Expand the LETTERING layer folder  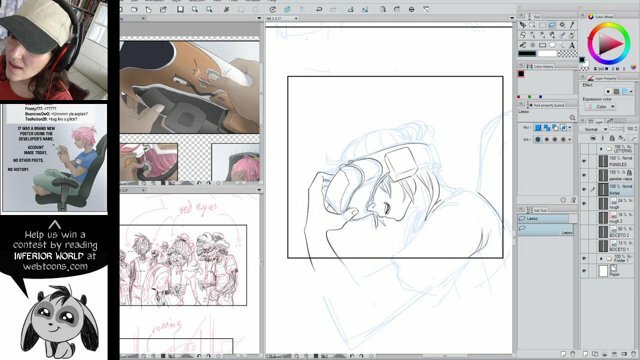601,149
